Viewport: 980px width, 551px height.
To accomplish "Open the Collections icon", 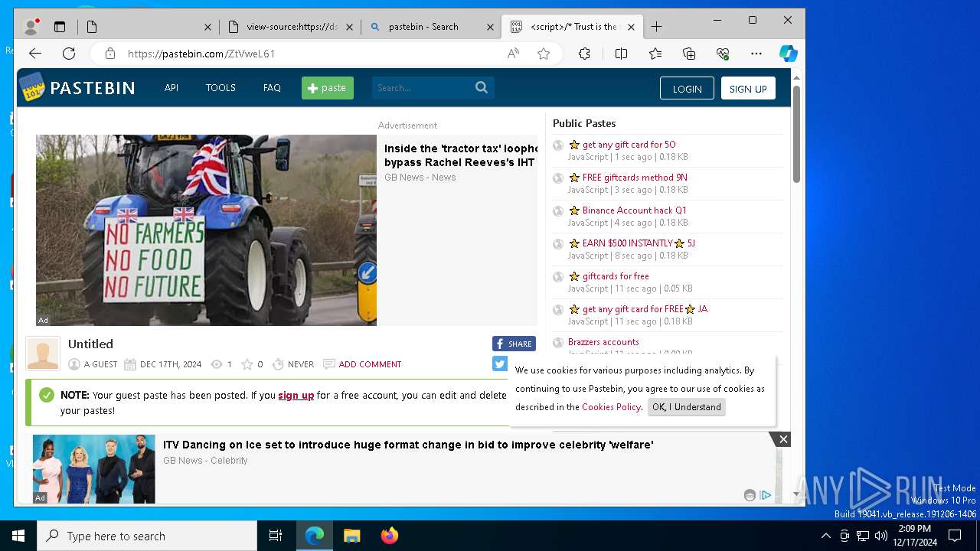I will pos(689,54).
